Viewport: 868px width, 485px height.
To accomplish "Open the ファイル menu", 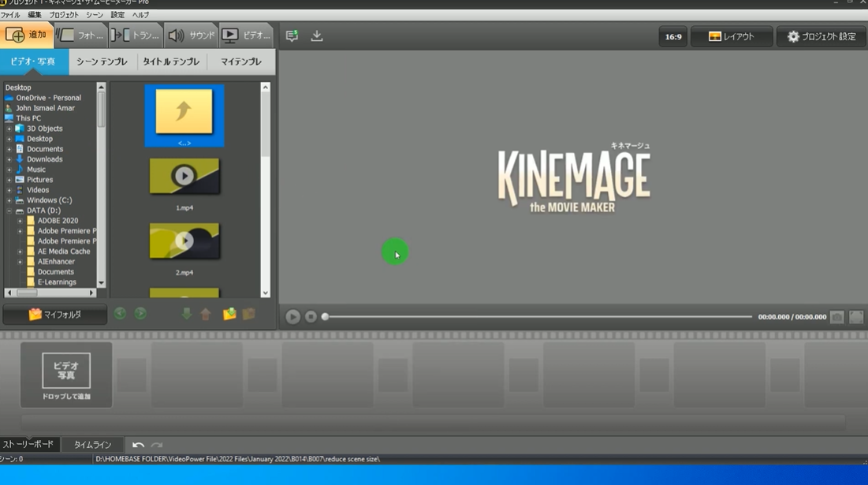I will [x=10, y=15].
